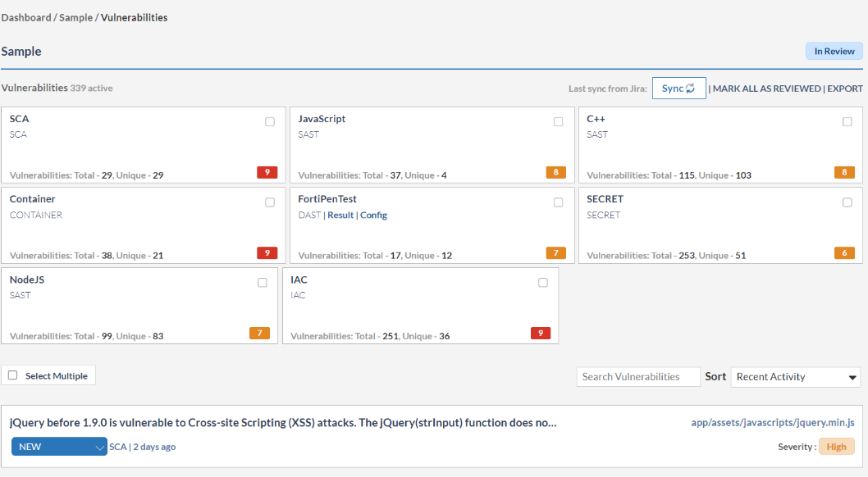Tick the SECRET card checkbox
Image resolution: width=868 pixels, height=477 pixels.
click(847, 202)
